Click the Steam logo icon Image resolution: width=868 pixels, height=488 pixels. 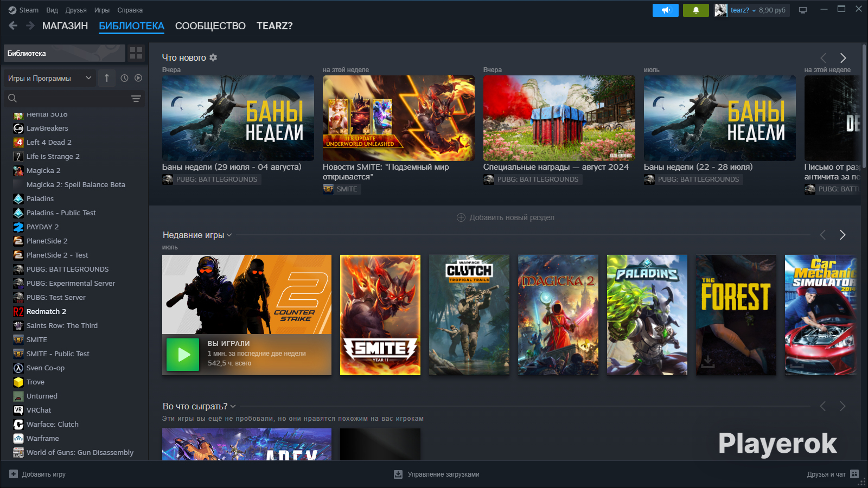pyautogui.click(x=12, y=10)
